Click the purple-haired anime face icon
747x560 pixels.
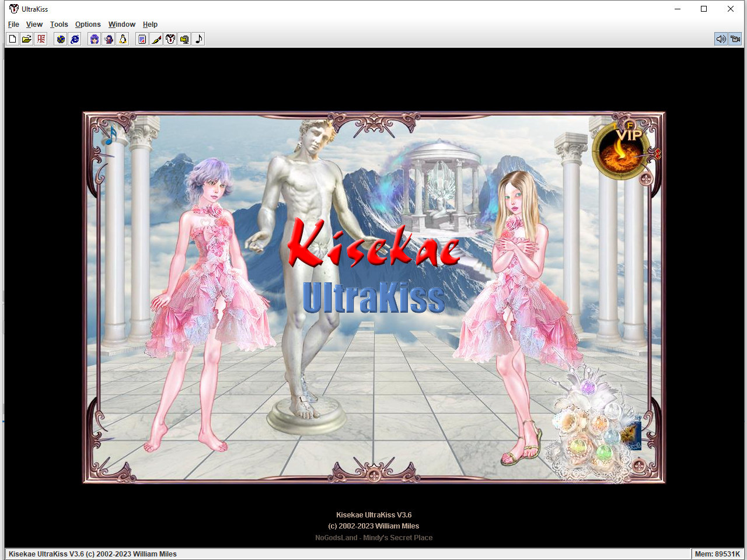click(95, 39)
